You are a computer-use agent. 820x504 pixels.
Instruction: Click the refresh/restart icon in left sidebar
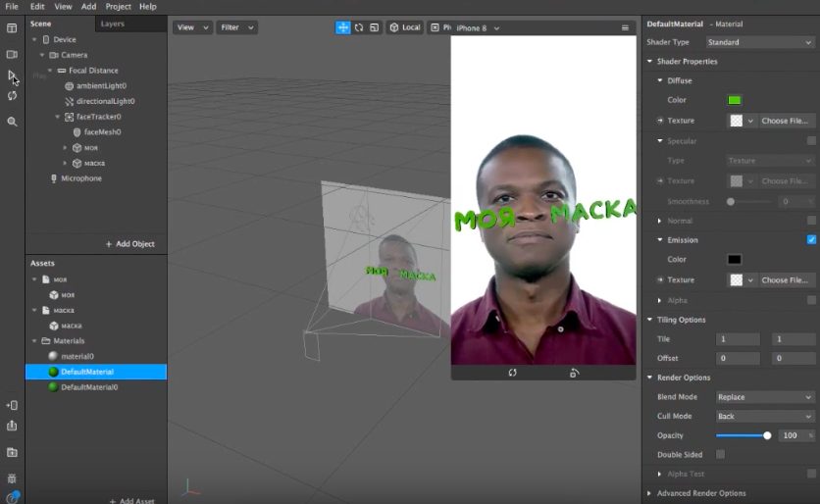point(12,96)
